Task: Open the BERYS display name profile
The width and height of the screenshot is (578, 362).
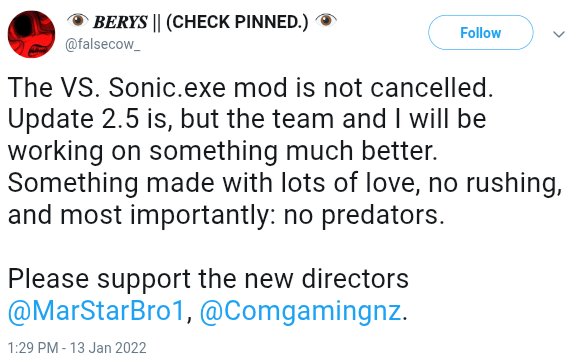Action: coord(120,22)
